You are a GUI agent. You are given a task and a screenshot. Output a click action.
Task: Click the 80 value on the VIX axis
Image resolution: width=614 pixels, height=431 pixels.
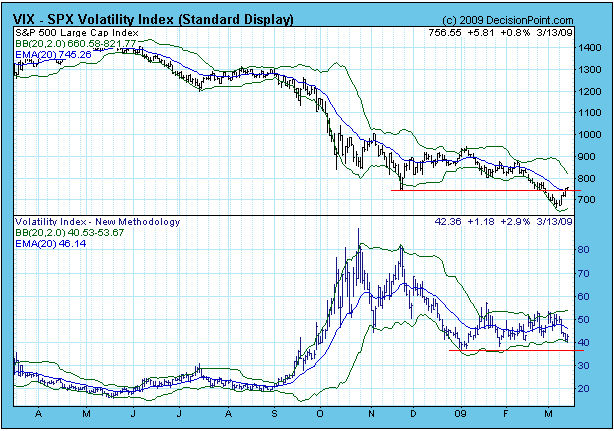(583, 250)
